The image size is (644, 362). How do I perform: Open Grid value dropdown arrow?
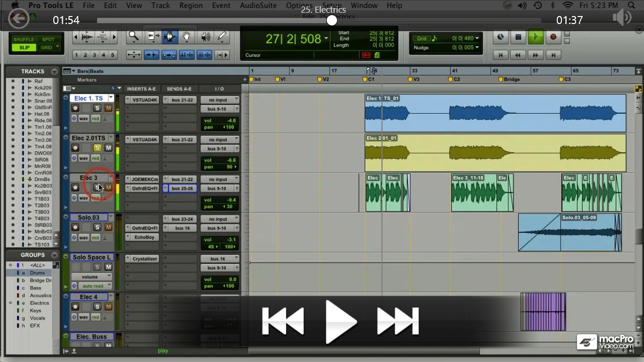(477, 39)
